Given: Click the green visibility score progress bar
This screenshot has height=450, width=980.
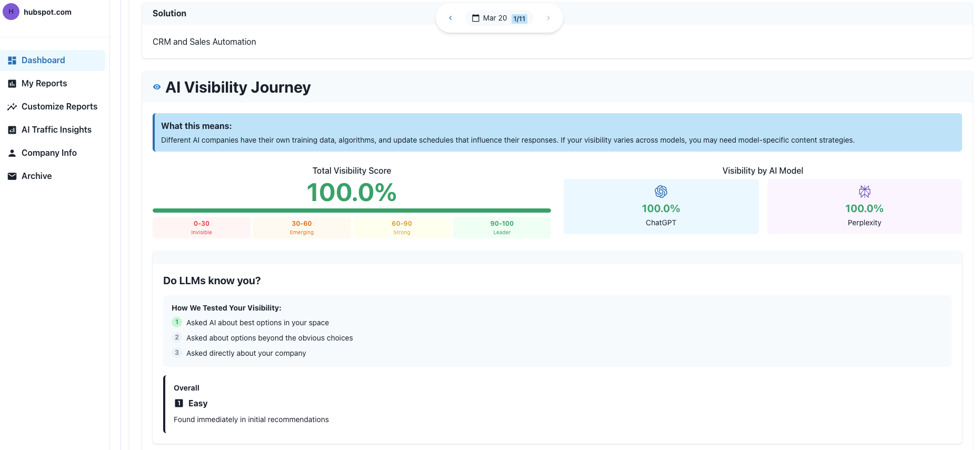Looking at the screenshot, I should [352, 211].
